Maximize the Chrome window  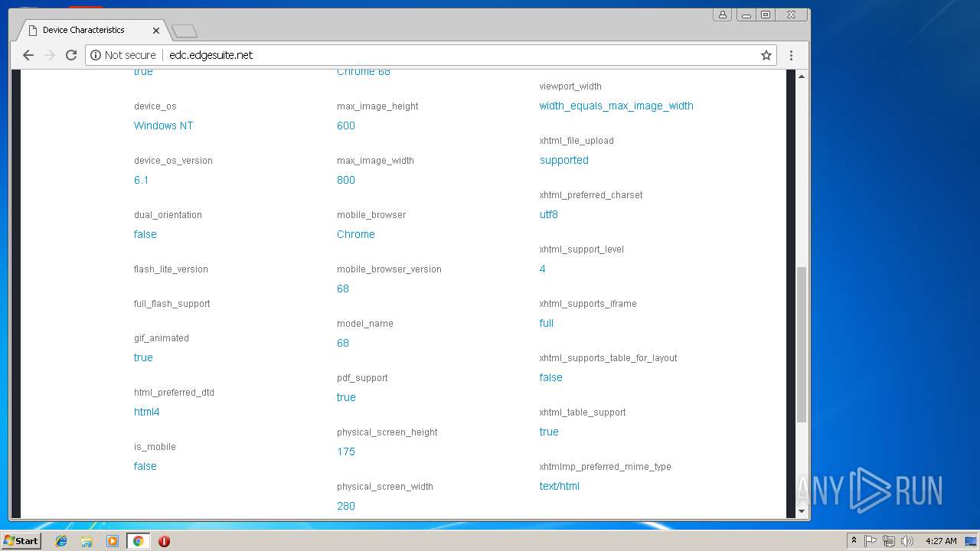(766, 15)
